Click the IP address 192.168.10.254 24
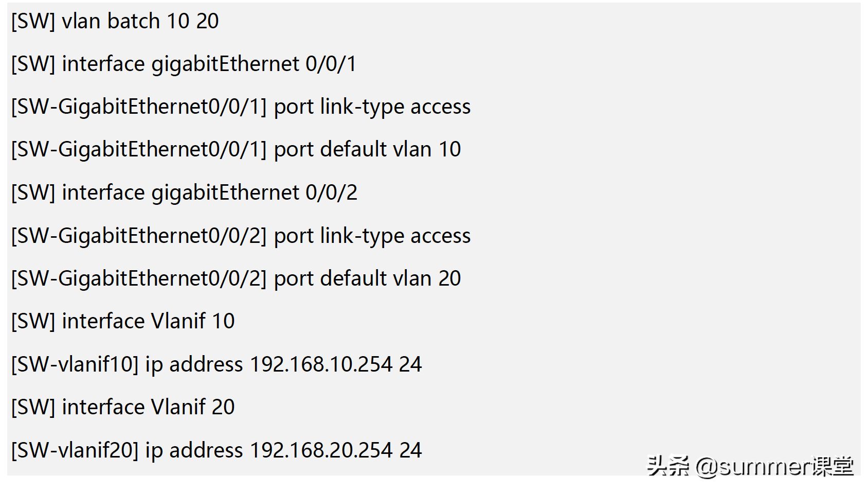868x492 pixels. tap(336, 364)
